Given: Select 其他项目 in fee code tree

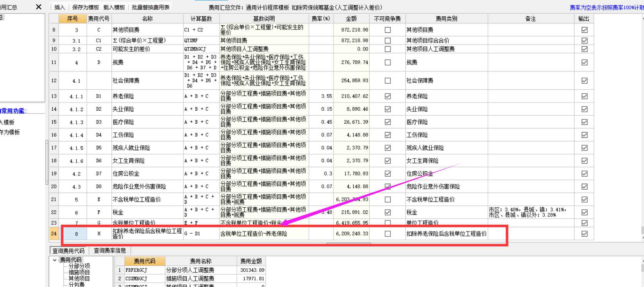Looking at the screenshot, I should (x=79, y=278).
